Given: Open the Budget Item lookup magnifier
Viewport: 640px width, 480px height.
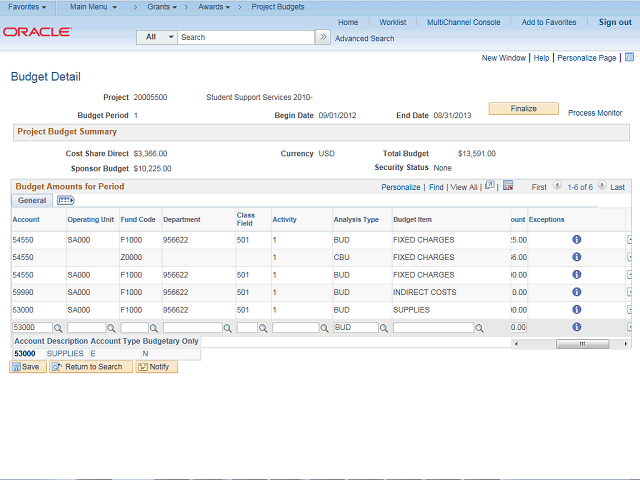Looking at the screenshot, I should (480, 328).
